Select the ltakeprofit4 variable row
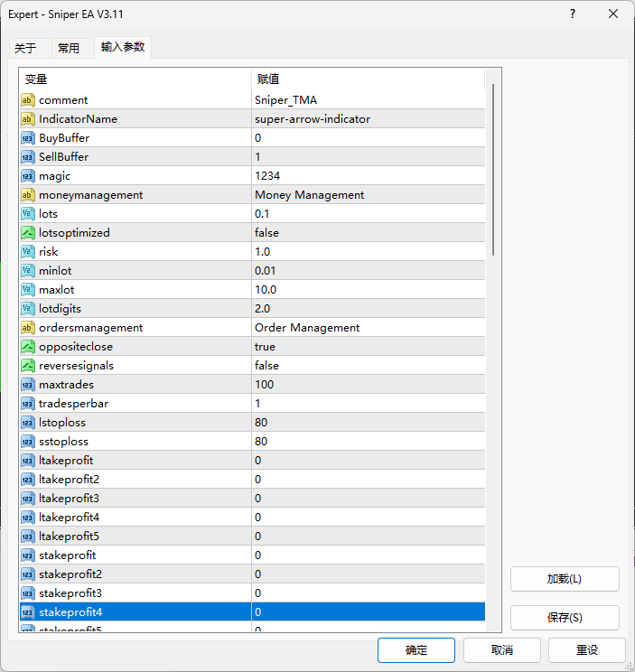This screenshot has height=672, width=635. pyautogui.click(x=252, y=518)
